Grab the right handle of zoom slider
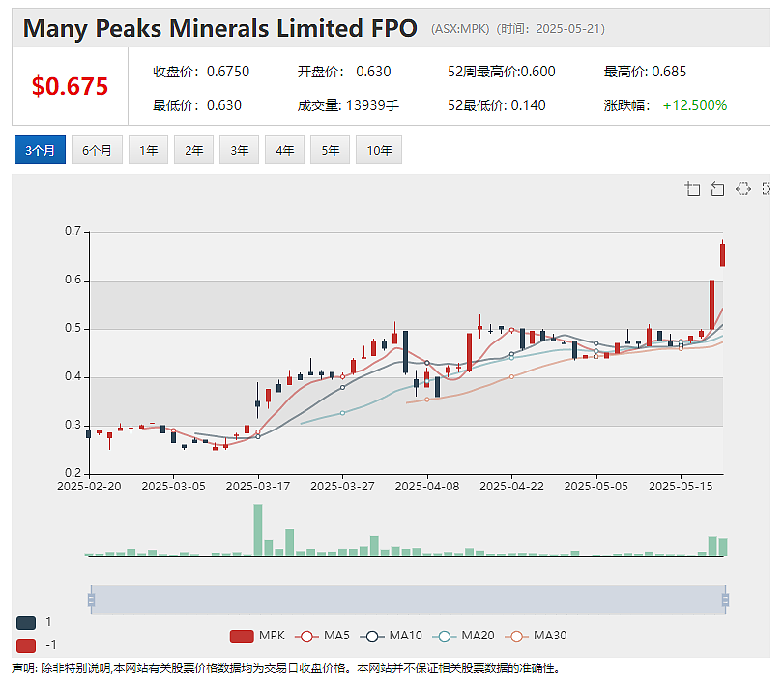Screen dimensions: 784x682 pos(725,600)
